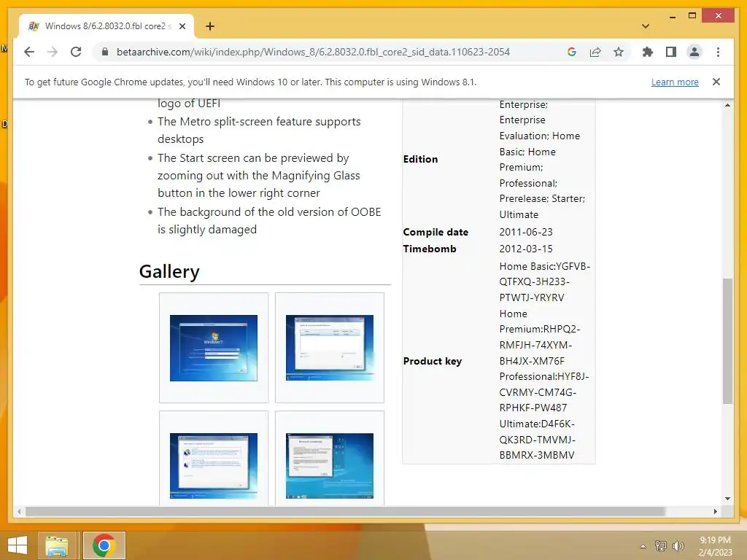Click 'background of the old version of OOBE' bullet

click(x=269, y=220)
